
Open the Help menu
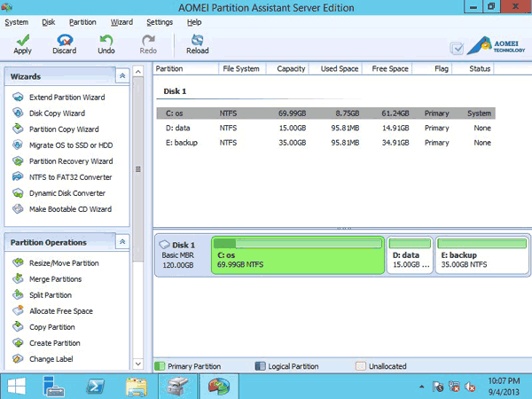[x=194, y=22]
